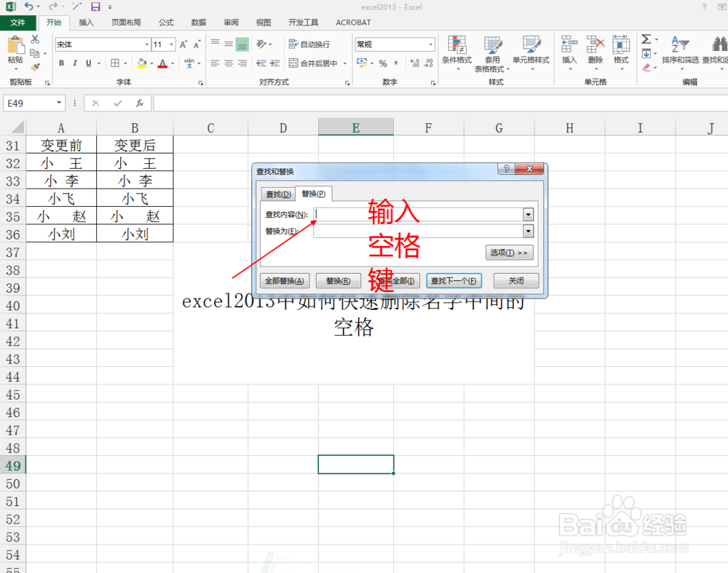Click the Find what (查找内容) input field

pyautogui.click(x=419, y=215)
